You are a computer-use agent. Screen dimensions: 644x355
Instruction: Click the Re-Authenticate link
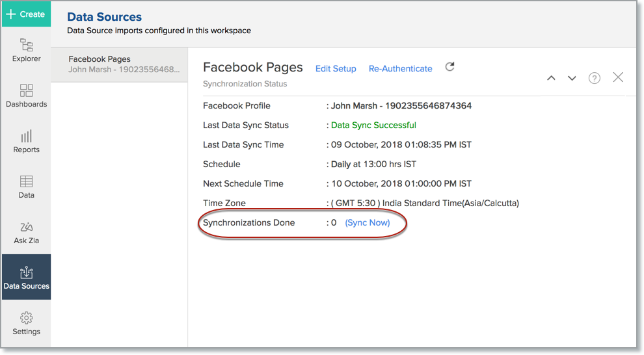(401, 68)
